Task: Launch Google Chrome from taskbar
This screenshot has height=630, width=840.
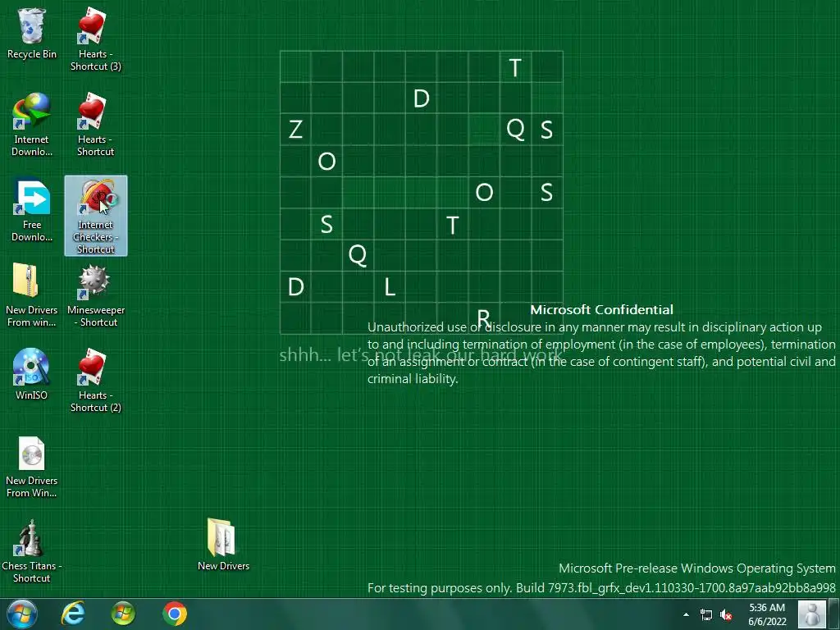Action: click(x=175, y=614)
